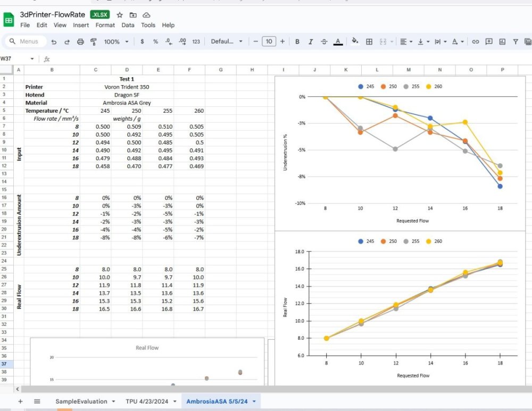Expand the AmbrosiaASA 5/5/24 sheet tab arrow
The image size is (532, 411).
click(x=254, y=401)
